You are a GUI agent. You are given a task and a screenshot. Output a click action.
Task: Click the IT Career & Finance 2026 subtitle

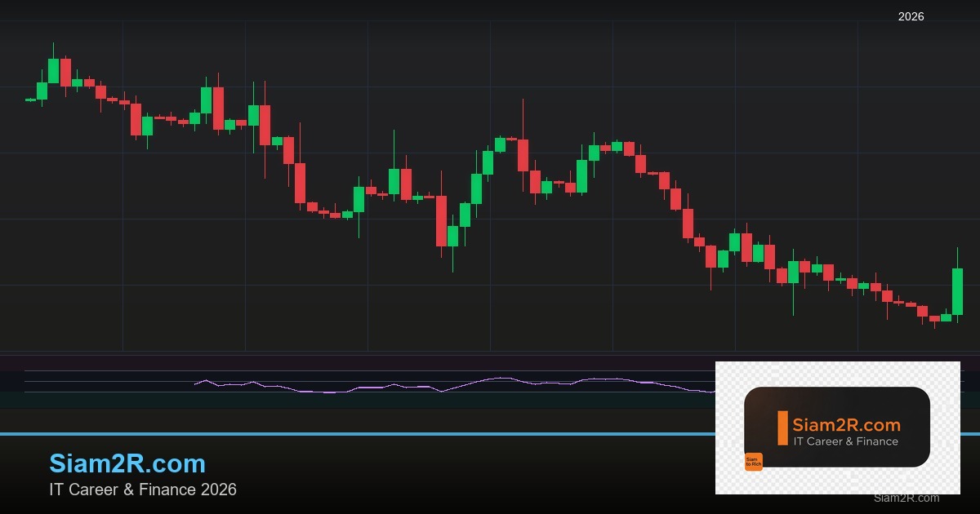(x=143, y=490)
